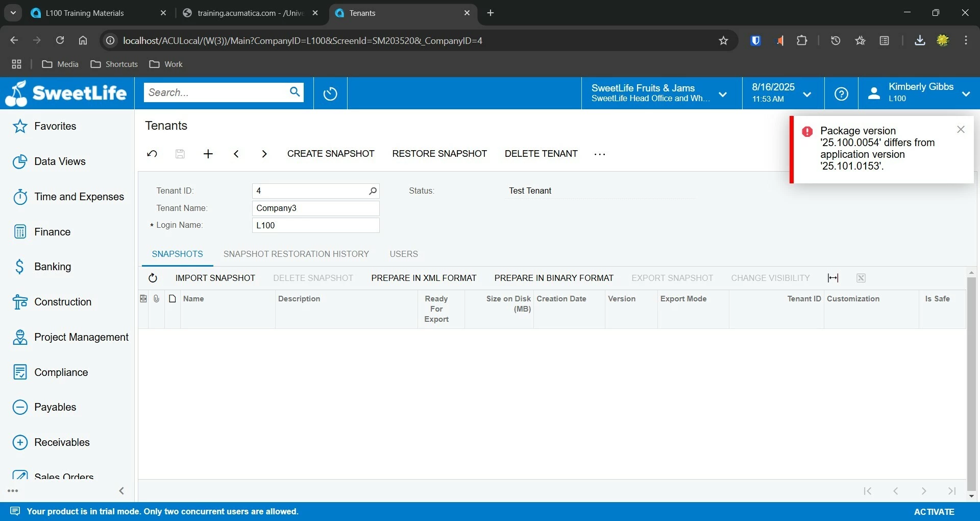Click the search magnifier icon
The image size is (980, 521).
(295, 92)
